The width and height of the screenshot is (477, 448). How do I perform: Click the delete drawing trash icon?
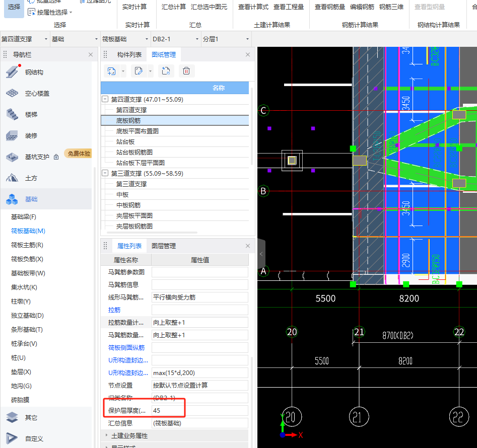[x=186, y=71]
